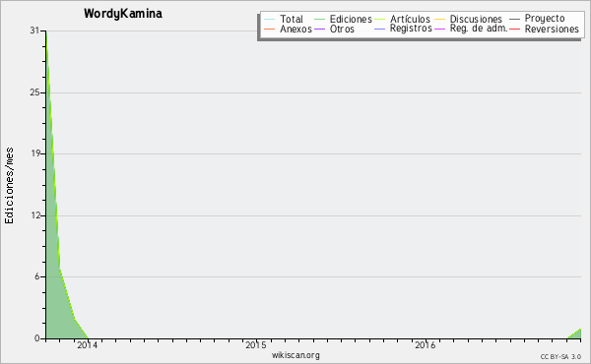Screen dimensions: 591x364
Task: Click the 2015 x-axis label
Action: click(x=256, y=345)
